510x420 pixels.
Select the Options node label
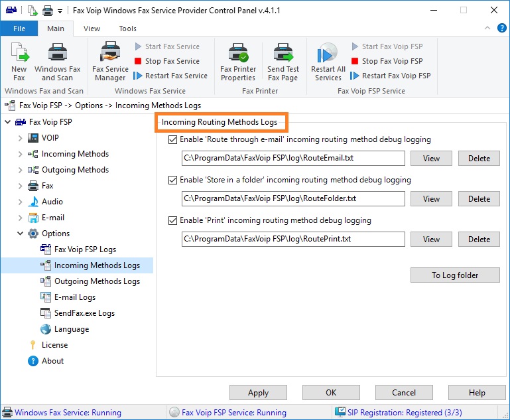[x=56, y=234]
